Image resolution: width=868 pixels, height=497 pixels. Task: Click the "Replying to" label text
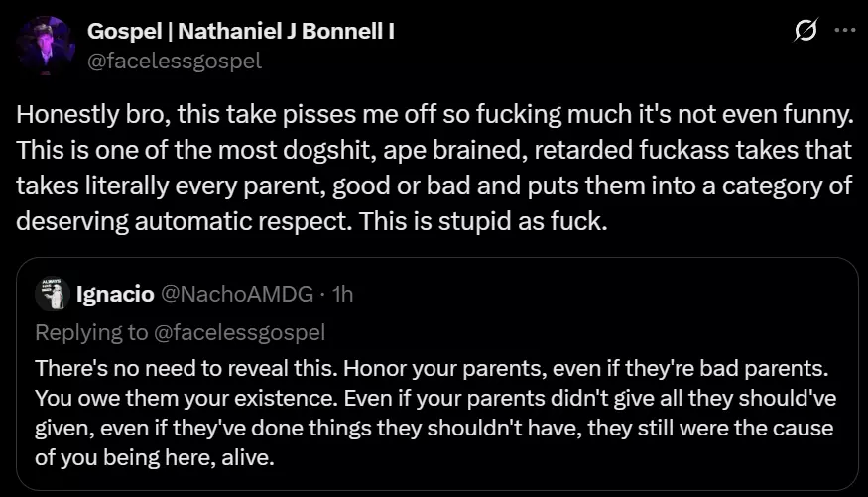91,332
